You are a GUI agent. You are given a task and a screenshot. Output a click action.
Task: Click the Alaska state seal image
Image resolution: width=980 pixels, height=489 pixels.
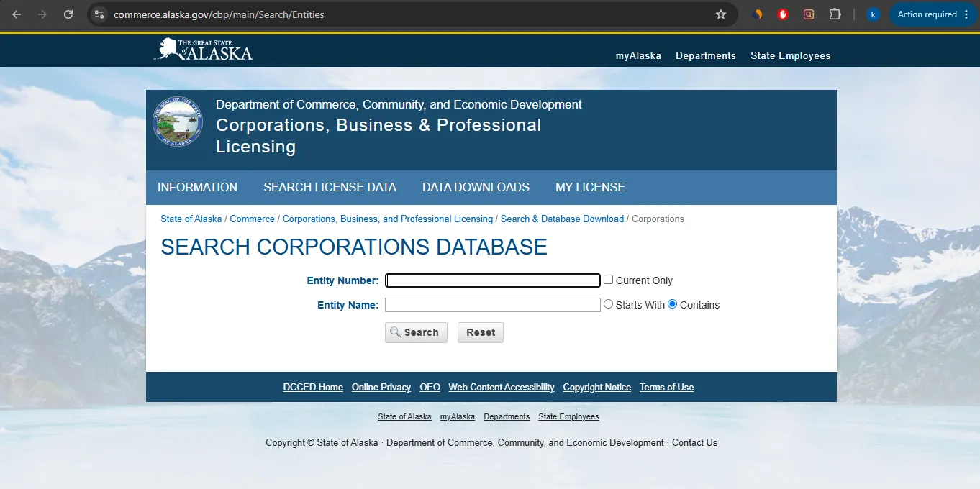pyautogui.click(x=178, y=122)
